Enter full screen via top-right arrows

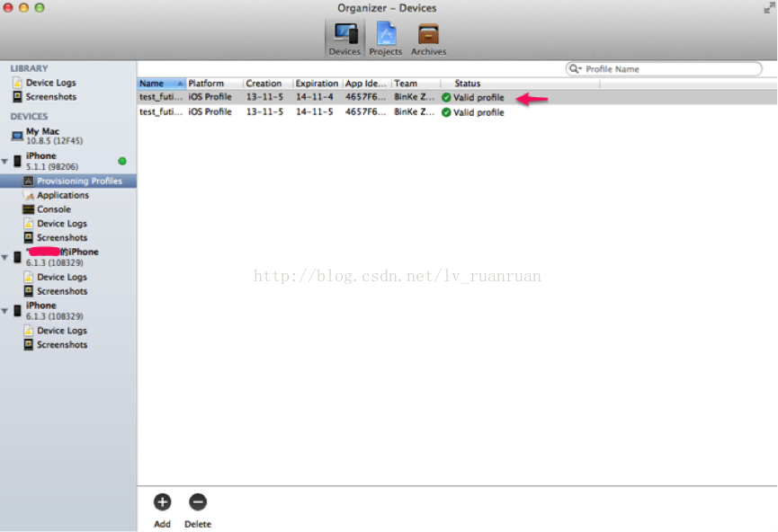(x=770, y=7)
